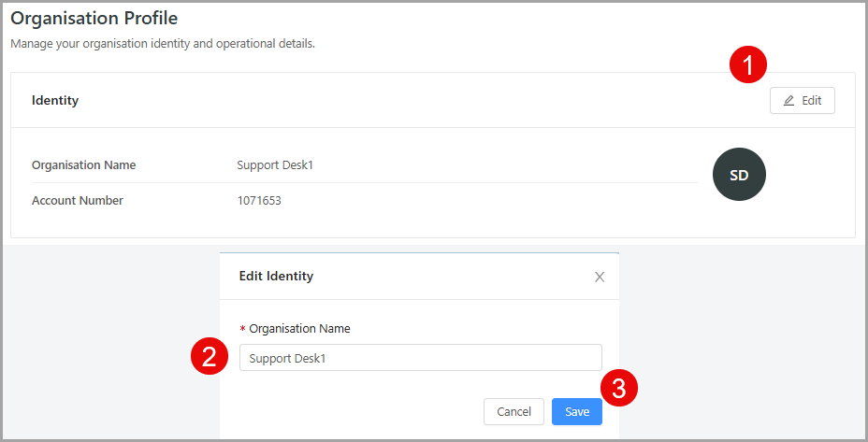Save the organisation name changes
This screenshot has width=868, height=442.
pyautogui.click(x=577, y=411)
